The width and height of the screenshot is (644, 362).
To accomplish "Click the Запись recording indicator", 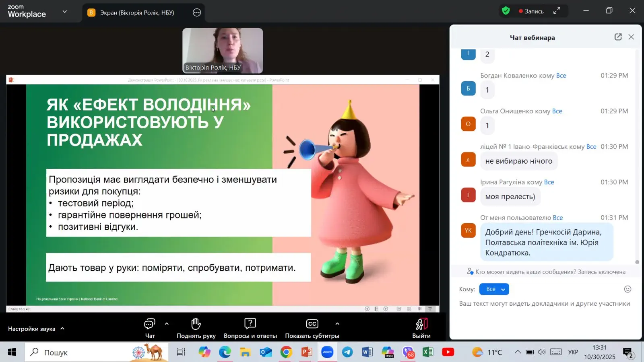I will point(531,11).
